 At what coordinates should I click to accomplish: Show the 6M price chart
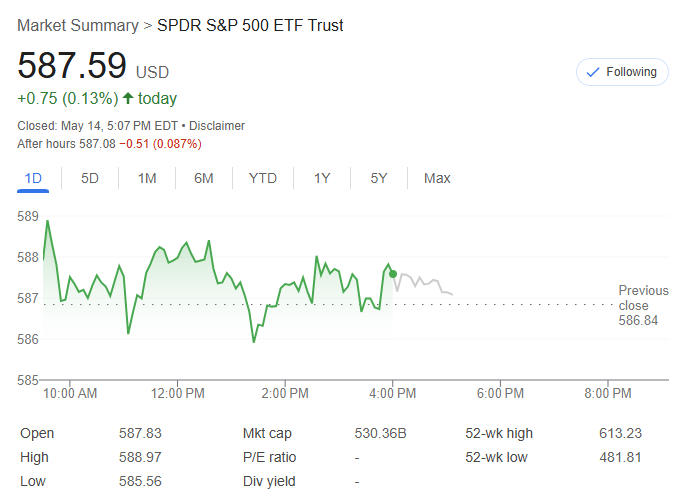pyautogui.click(x=204, y=178)
